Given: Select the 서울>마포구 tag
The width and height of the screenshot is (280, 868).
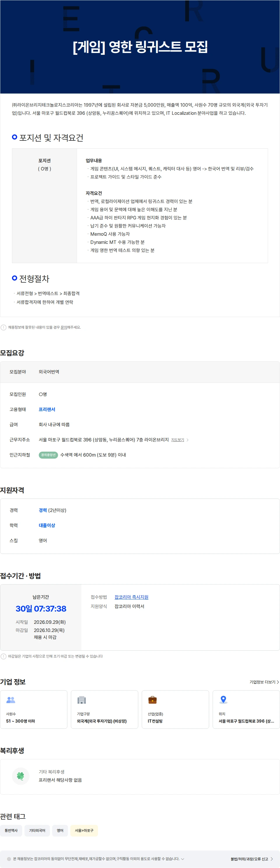Looking at the screenshot, I should pyautogui.click(x=84, y=831).
